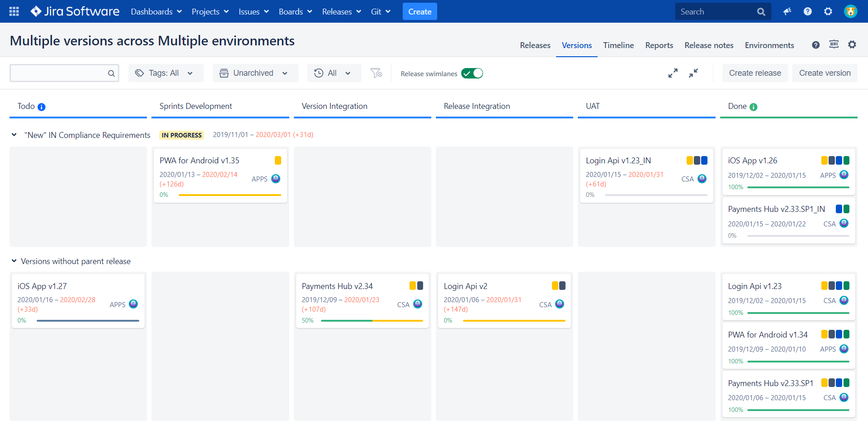Click the info icon next to Todo column
Viewport: 868px width, 426px height.
42,107
